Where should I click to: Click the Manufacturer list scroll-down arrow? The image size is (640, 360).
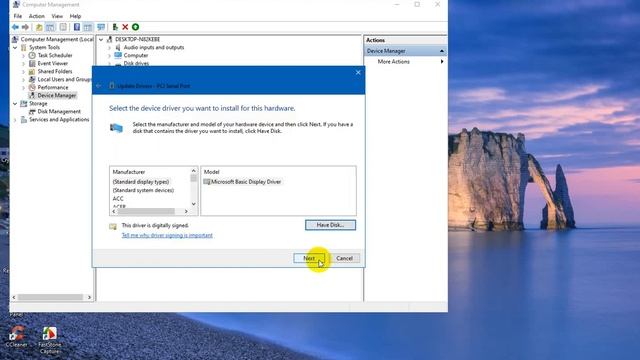click(x=194, y=204)
